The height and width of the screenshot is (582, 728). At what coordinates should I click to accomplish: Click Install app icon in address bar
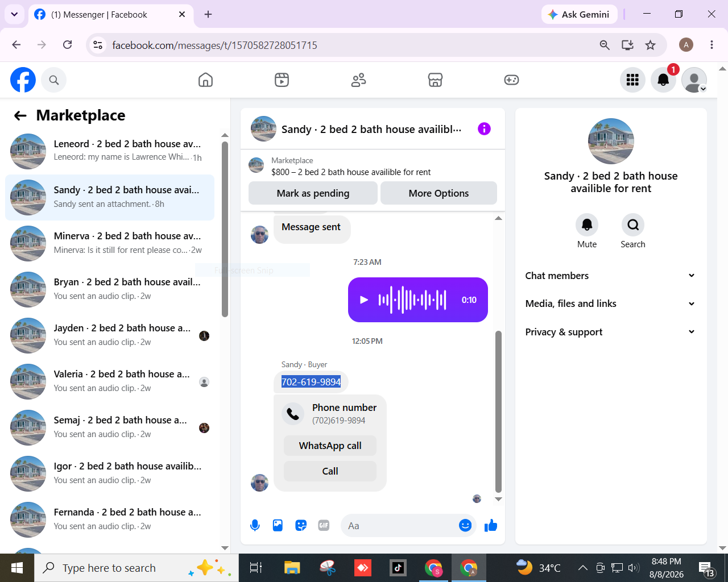pos(627,45)
